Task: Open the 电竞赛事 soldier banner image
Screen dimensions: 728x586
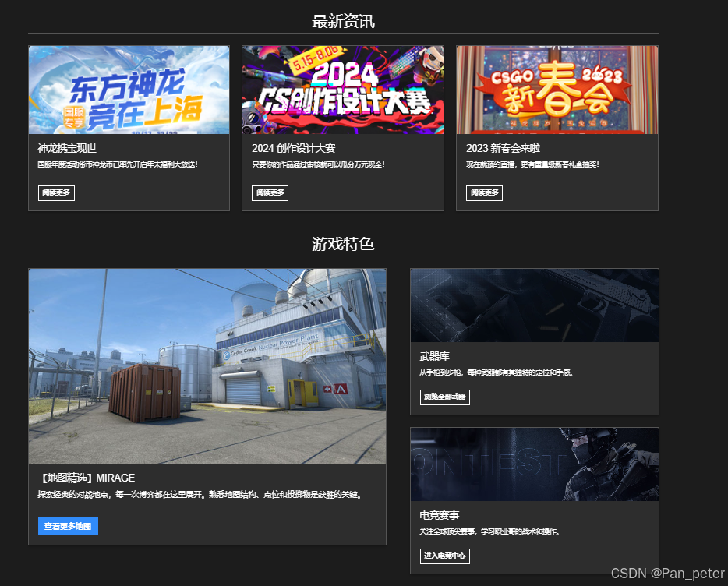Action: 535,464
